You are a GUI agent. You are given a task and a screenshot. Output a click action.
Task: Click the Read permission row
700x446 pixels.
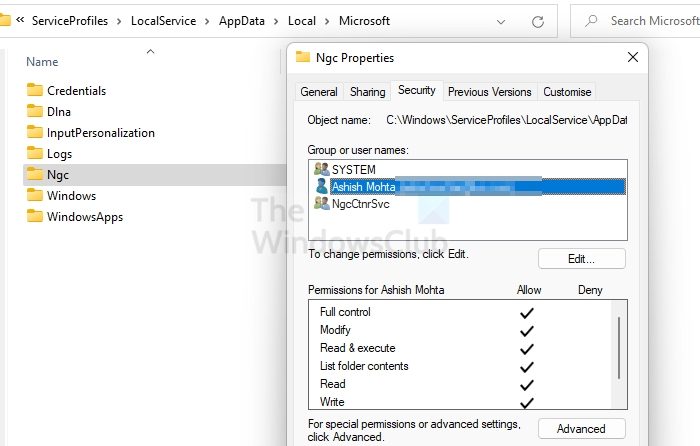tap(460, 384)
